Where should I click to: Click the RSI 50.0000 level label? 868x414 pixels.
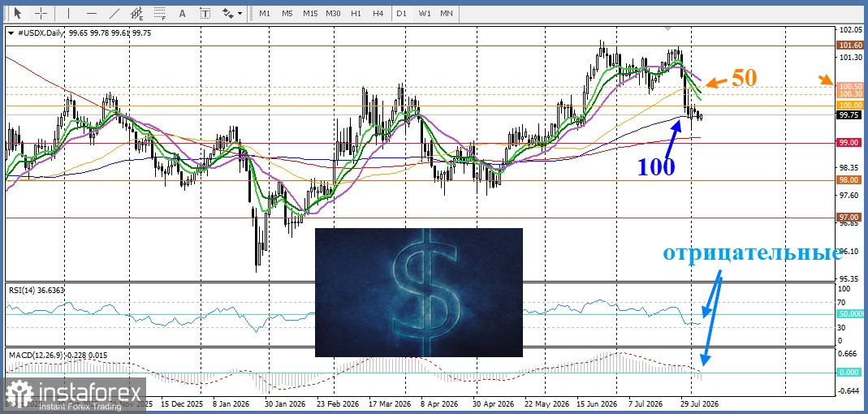(850, 314)
